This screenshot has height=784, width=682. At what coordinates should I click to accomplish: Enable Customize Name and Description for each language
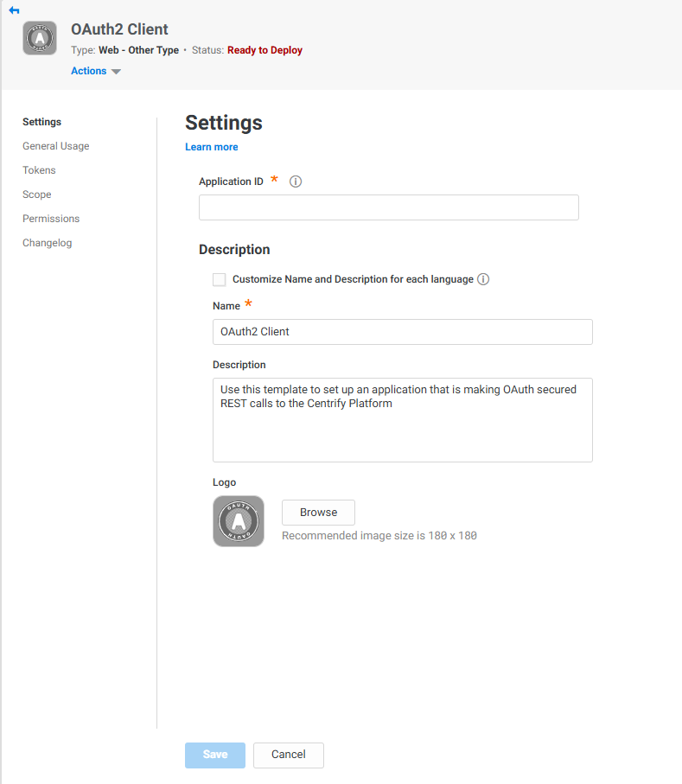click(x=219, y=279)
